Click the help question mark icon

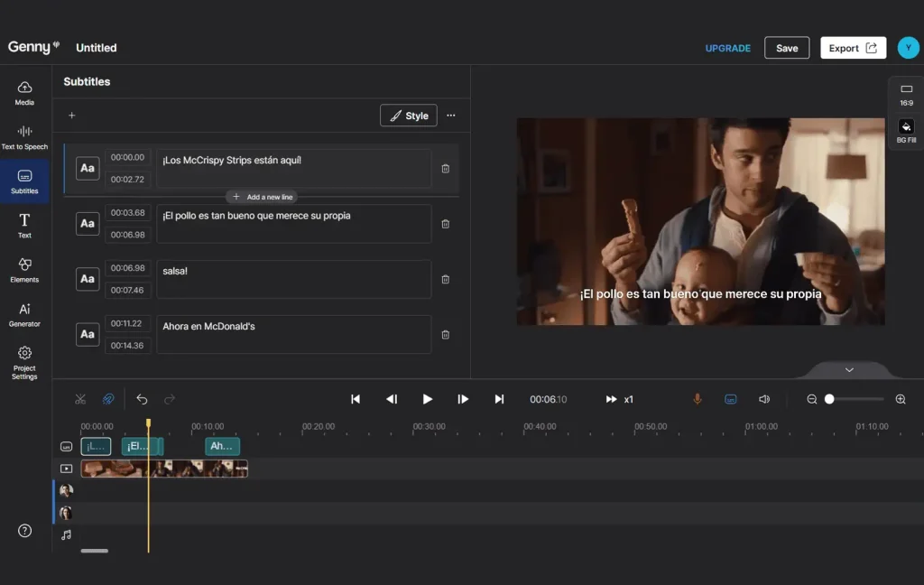(x=24, y=531)
